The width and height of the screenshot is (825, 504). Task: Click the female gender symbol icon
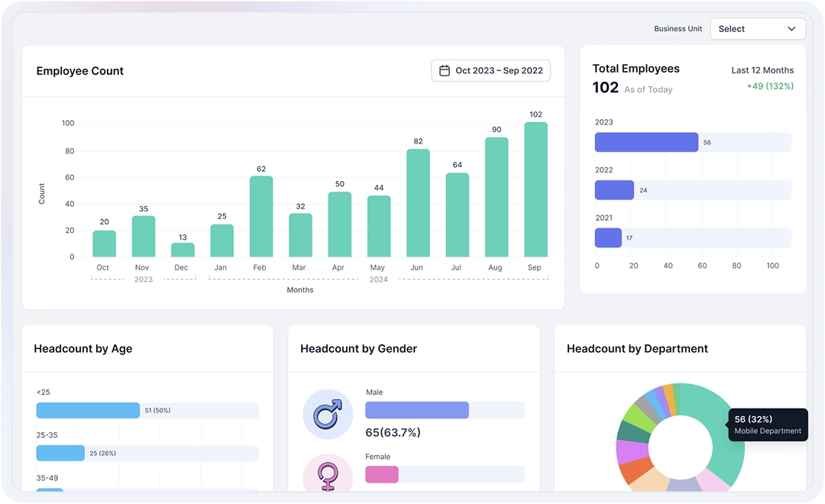click(x=328, y=475)
